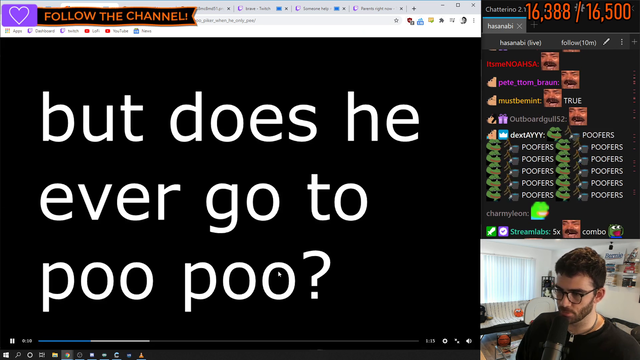Click username pete_ttom_braun in chat
This screenshot has width=640, height=360.
529,82
